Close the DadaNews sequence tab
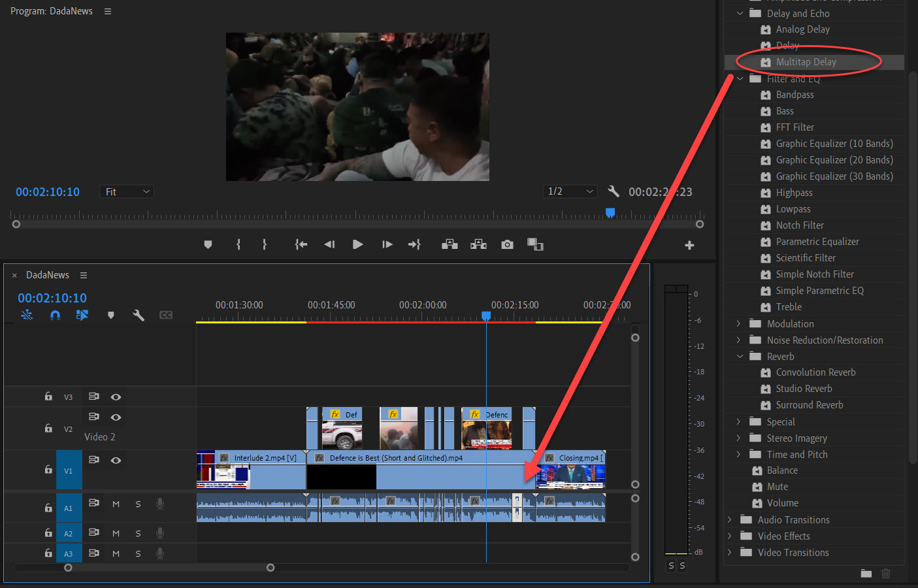918x588 pixels. [14, 276]
